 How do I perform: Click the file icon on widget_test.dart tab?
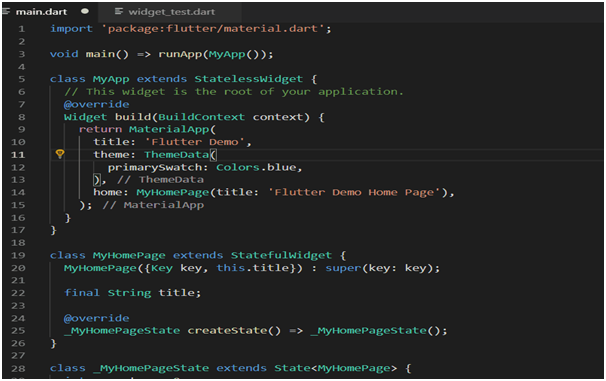119,12
